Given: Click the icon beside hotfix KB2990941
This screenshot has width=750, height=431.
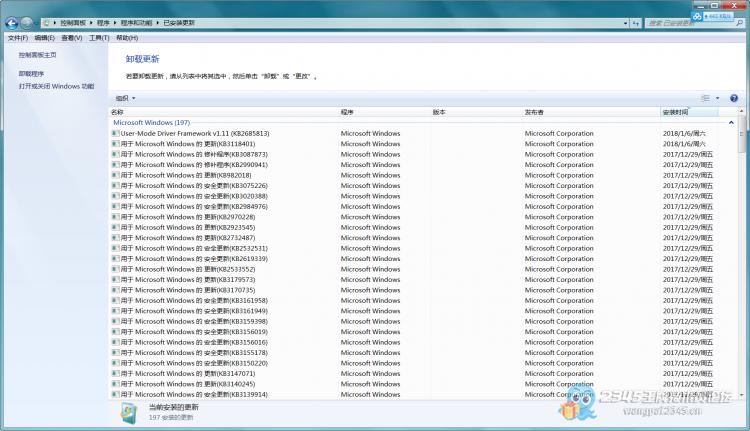Looking at the screenshot, I should (x=115, y=165).
